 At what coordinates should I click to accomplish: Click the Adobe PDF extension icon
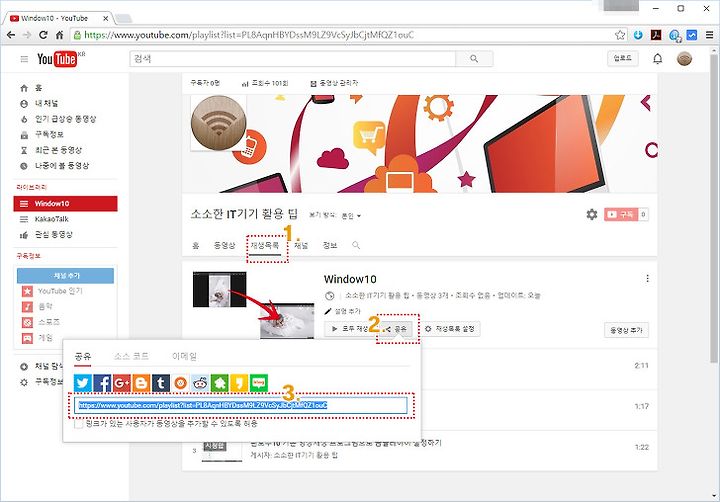656,35
